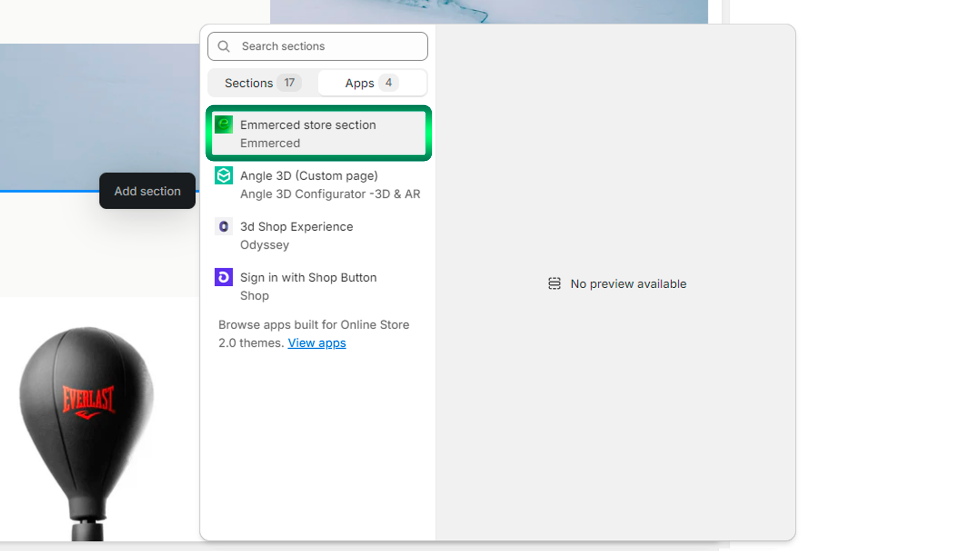Click the Add section button
The height and width of the screenshot is (551, 980).
tap(147, 191)
